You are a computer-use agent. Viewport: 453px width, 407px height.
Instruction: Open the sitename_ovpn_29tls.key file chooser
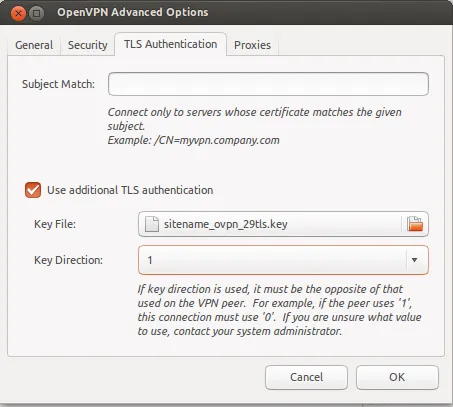click(283, 224)
